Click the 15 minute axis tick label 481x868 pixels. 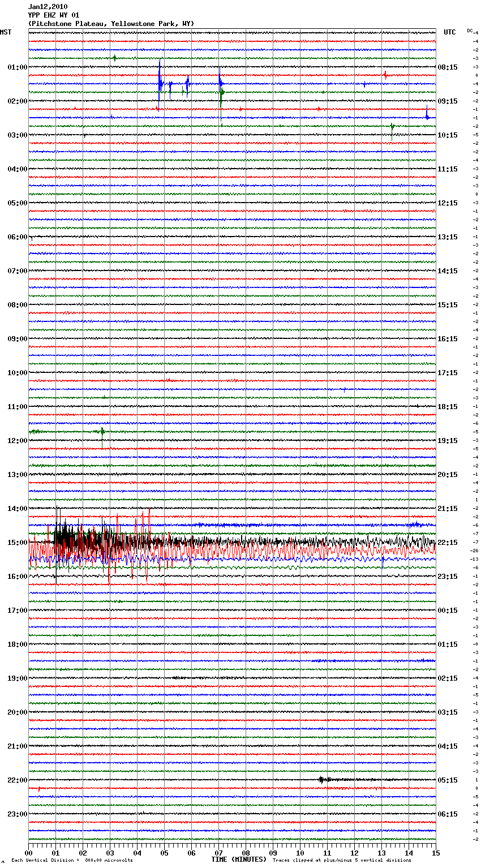point(436,853)
